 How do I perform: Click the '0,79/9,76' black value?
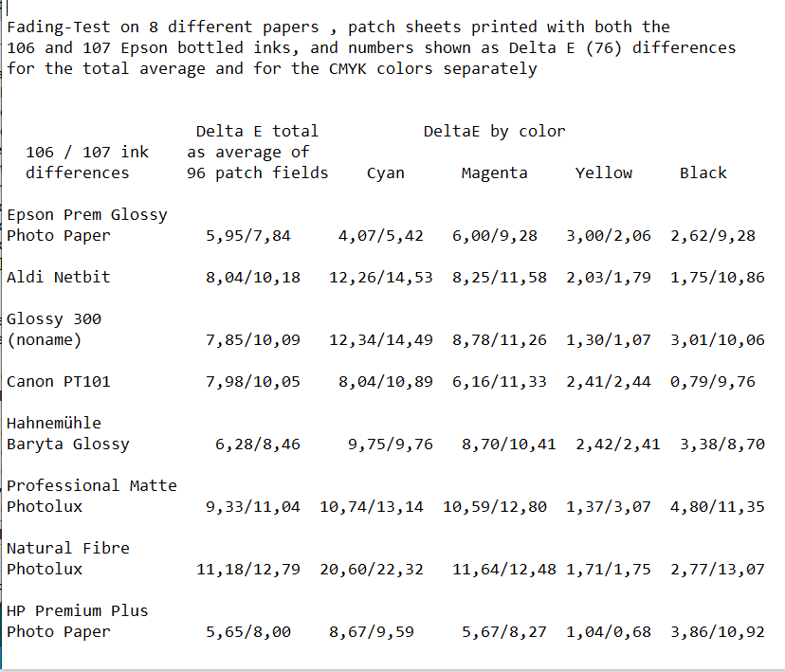(x=712, y=381)
